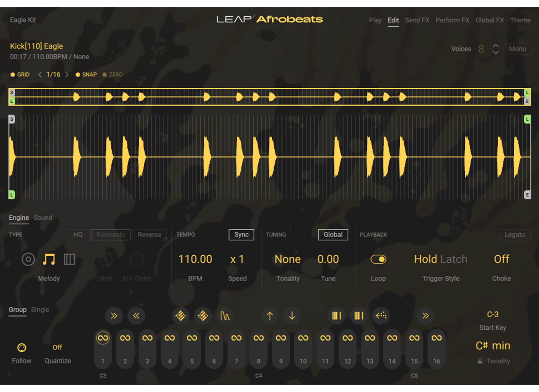Advance grid size with right chevron
This screenshot has height=392, width=539.
pyautogui.click(x=67, y=75)
